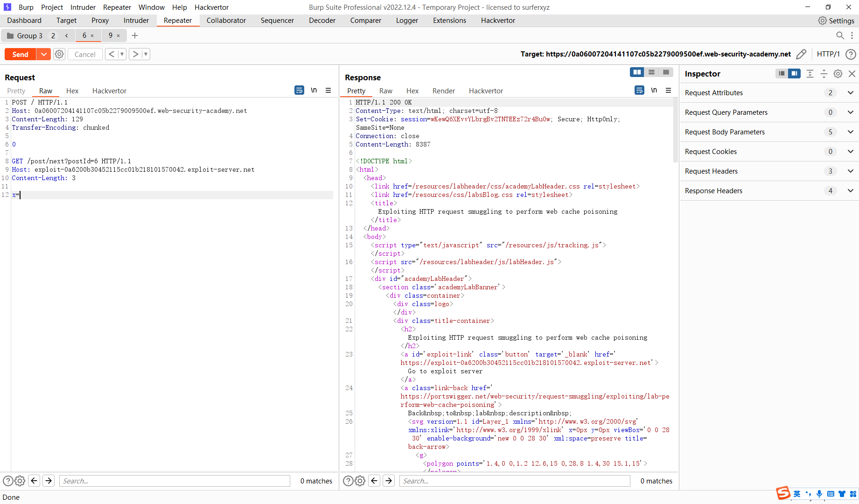Screen dimensions: 859x504
Task: Select Request Hex view tab
Action: (x=72, y=91)
